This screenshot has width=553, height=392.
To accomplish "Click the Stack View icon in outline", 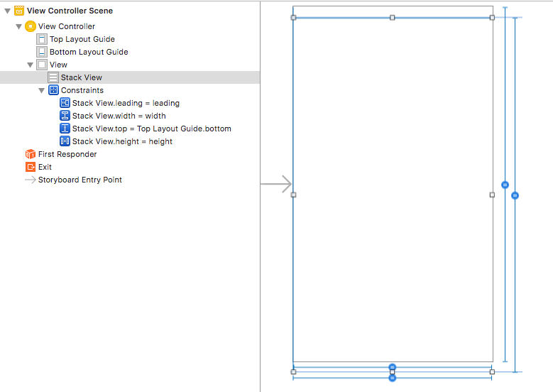I will [x=53, y=77].
